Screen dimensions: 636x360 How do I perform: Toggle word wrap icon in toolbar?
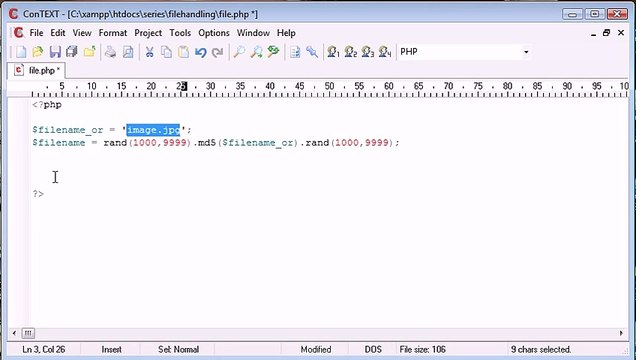click(x=295, y=52)
